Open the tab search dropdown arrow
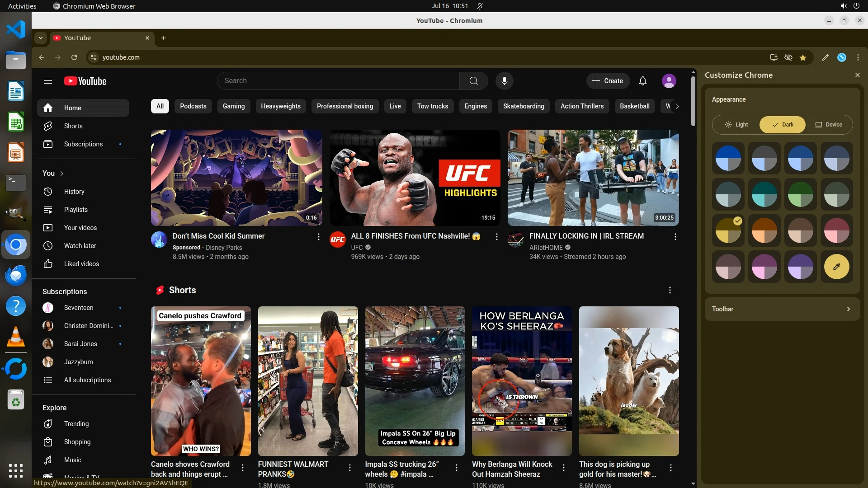Image resolution: width=868 pixels, height=488 pixels. [41, 38]
